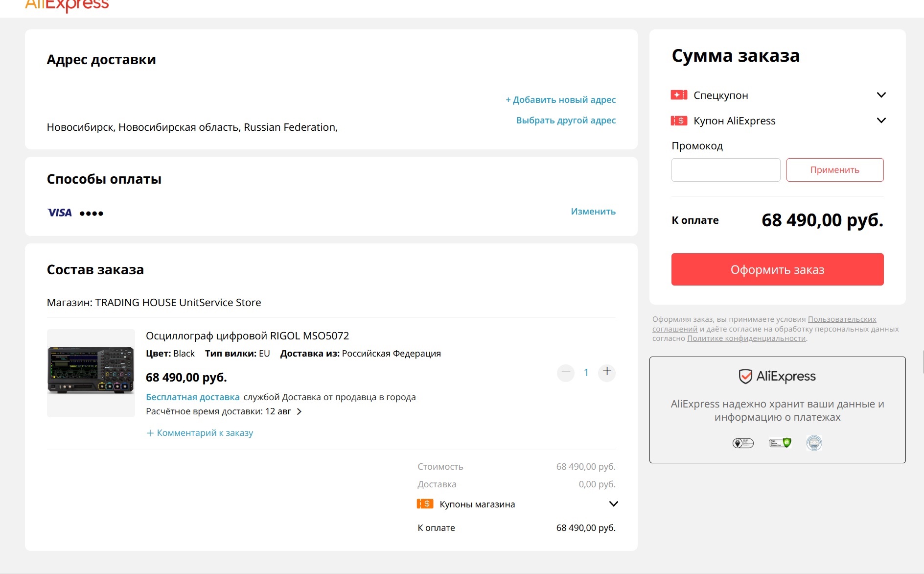Expand the Купон AliExpress dropdown arrow
924x574 pixels.
[x=881, y=120]
